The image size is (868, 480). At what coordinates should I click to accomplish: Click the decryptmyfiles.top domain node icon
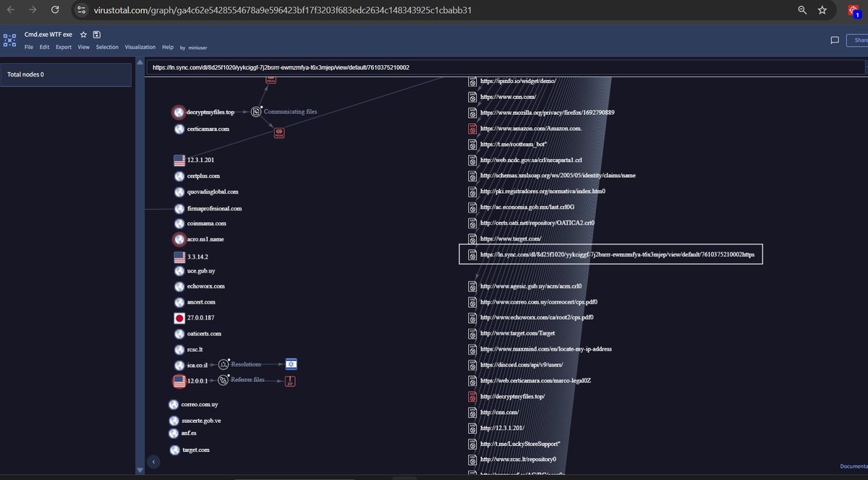(179, 112)
